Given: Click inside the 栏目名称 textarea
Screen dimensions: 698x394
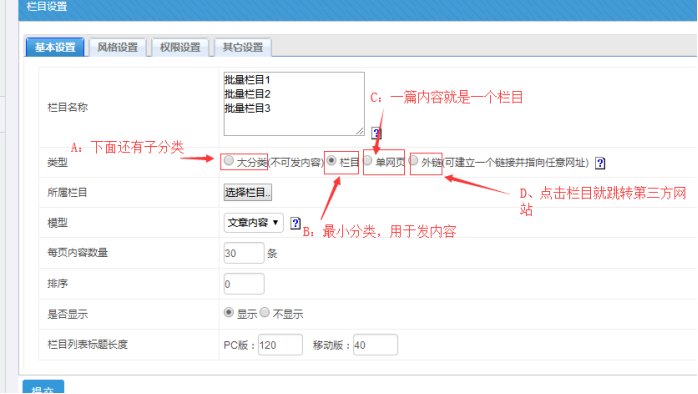Looking at the screenshot, I should pos(294,104).
